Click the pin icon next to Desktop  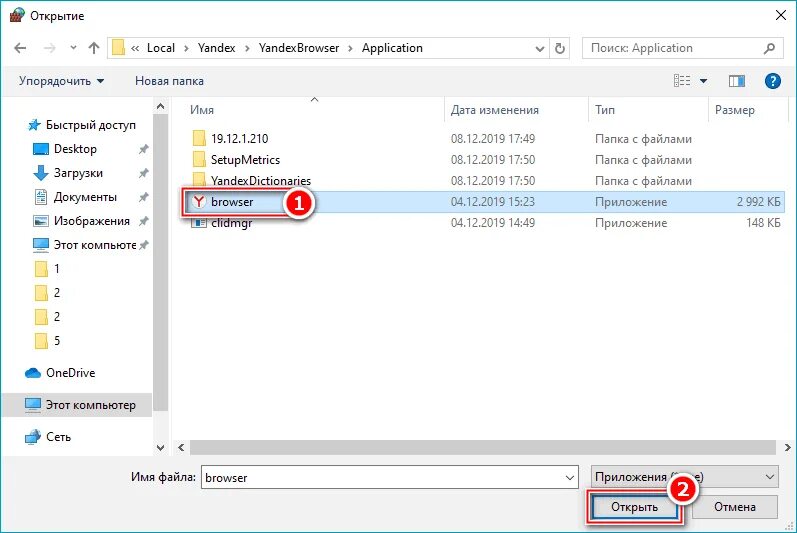(144, 149)
